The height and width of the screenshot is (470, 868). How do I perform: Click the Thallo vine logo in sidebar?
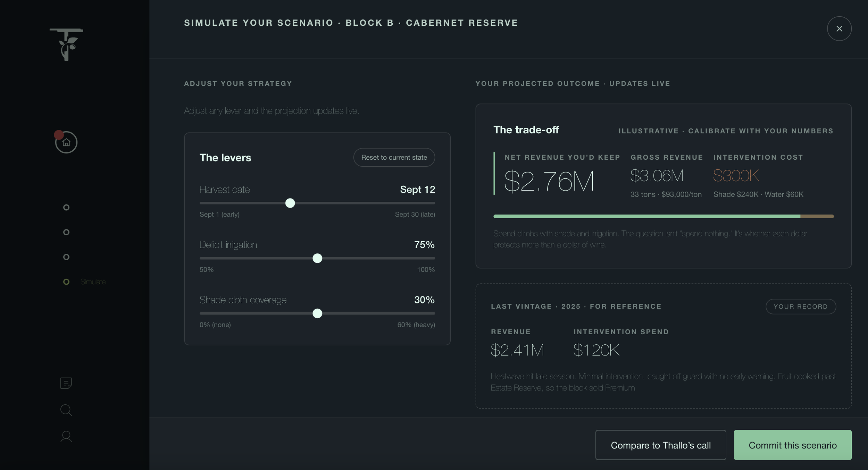[x=66, y=44]
